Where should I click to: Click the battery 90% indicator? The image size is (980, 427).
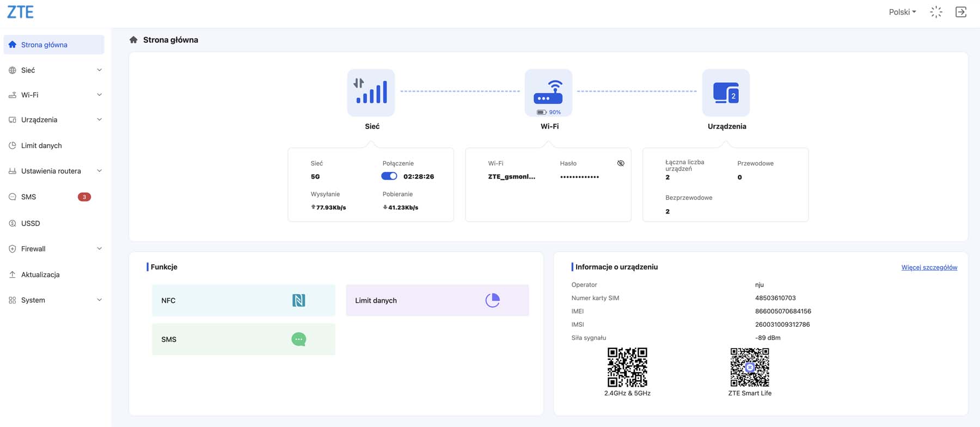pyautogui.click(x=549, y=112)
